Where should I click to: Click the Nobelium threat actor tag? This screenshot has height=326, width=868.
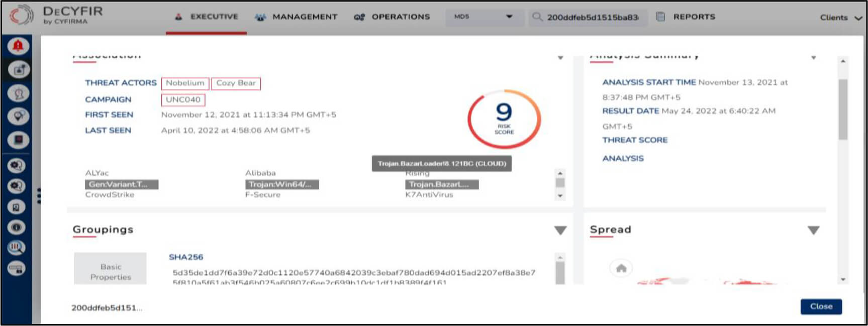[x=185, y=83]
